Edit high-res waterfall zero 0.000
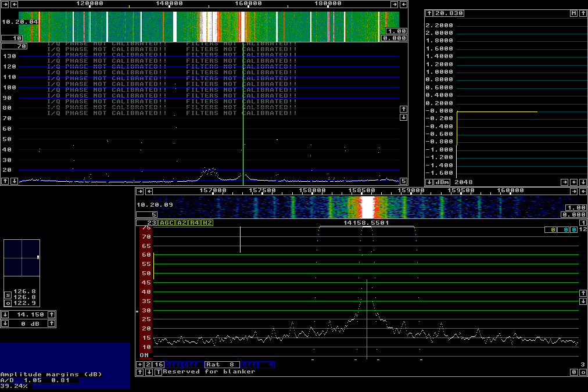This screenshot has height=392, width=588. 573,215
